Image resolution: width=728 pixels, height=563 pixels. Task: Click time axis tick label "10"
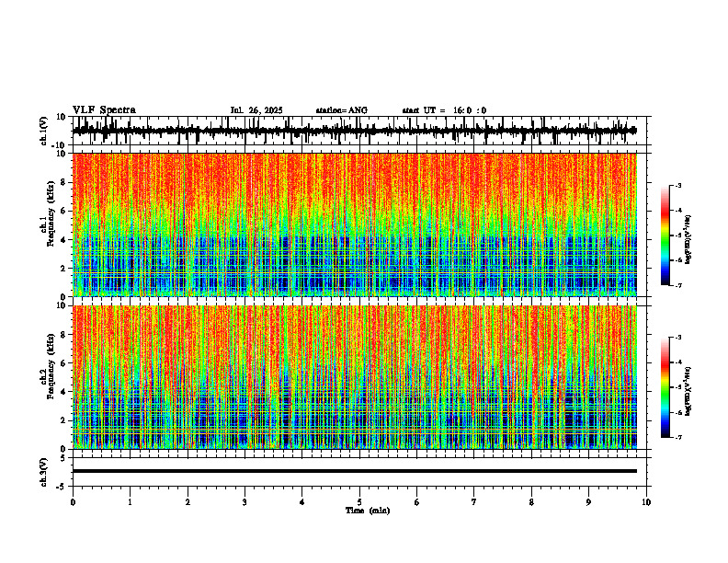tap(646, 502)
